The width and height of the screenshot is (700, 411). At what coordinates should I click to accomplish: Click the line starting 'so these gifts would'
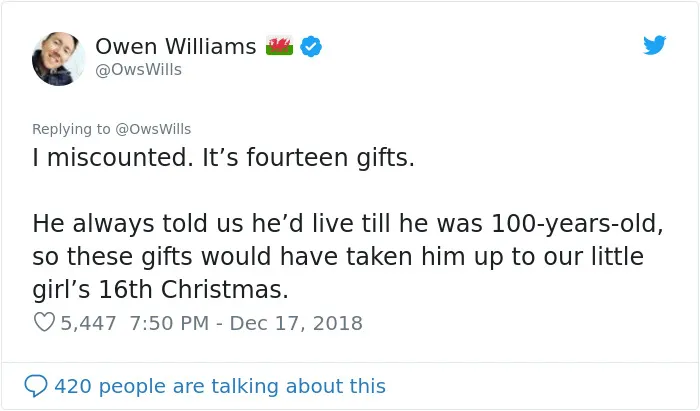coord(338,257)
